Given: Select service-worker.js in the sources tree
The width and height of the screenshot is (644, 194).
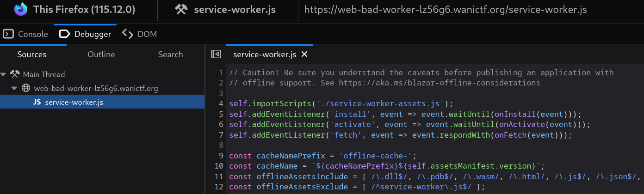Looking at the screenshot, I should [x=74, y=102].
